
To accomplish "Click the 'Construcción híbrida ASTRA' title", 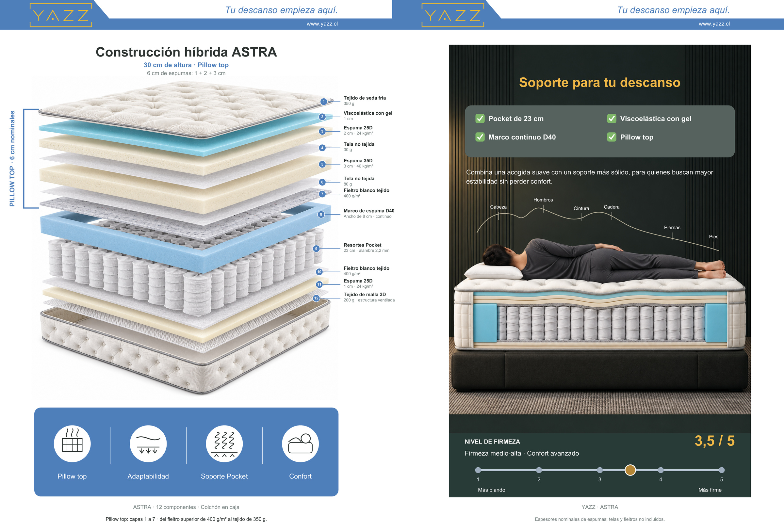I will [186, 52].
